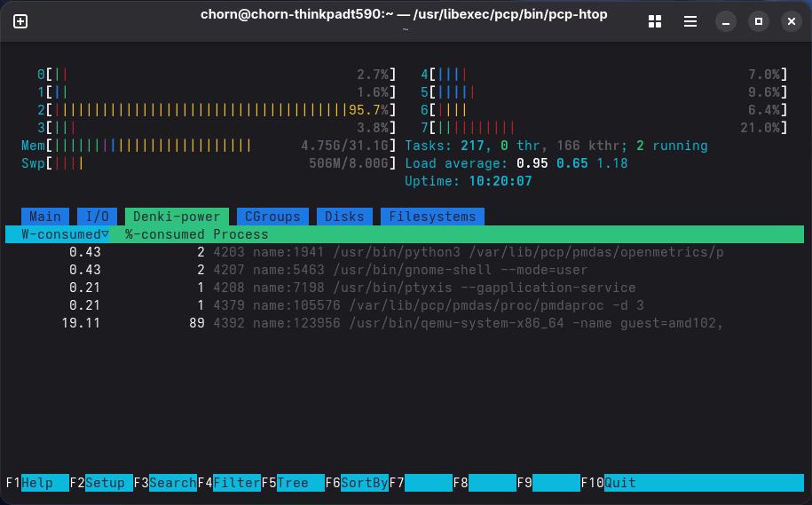Click the Uptime 10:20:07 text
Viewport: 812px width, 505px height.
point(469,181)
